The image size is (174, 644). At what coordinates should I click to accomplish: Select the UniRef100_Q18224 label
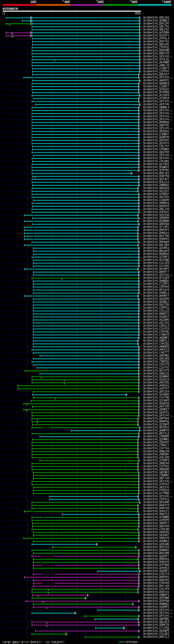point(156,379)
